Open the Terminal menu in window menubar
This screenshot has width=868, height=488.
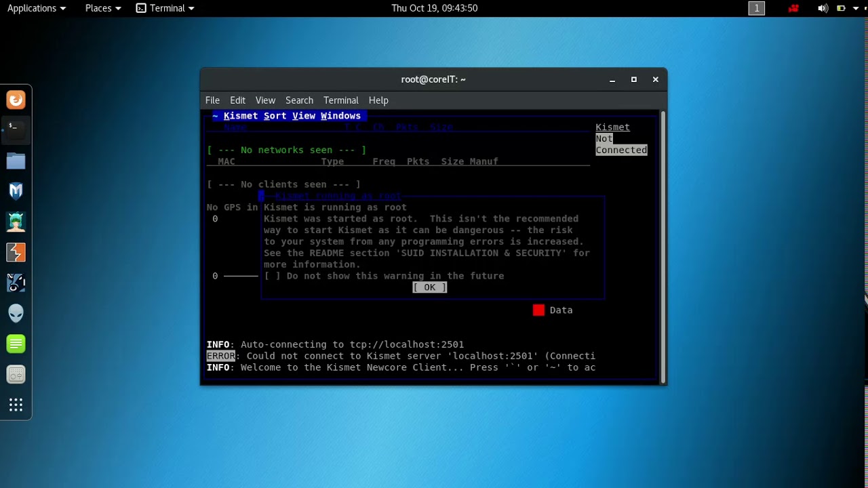(x=340, y=100)
